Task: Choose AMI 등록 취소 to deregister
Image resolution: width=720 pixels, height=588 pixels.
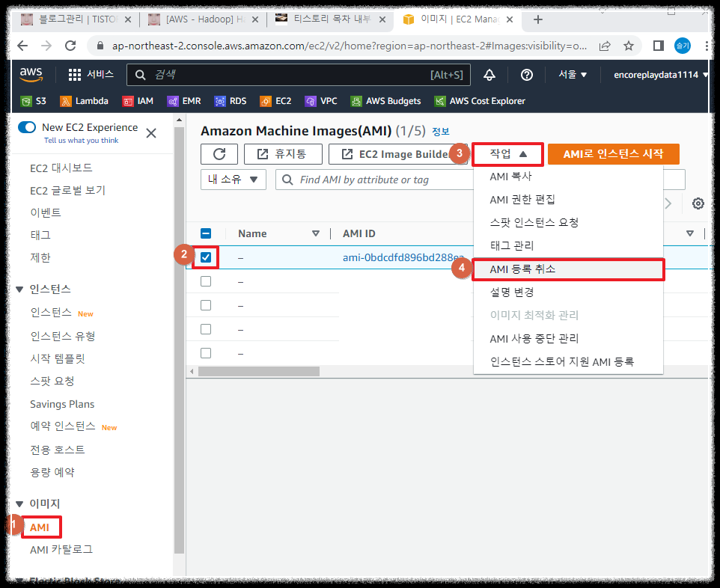Action: (x=568, y=269)
